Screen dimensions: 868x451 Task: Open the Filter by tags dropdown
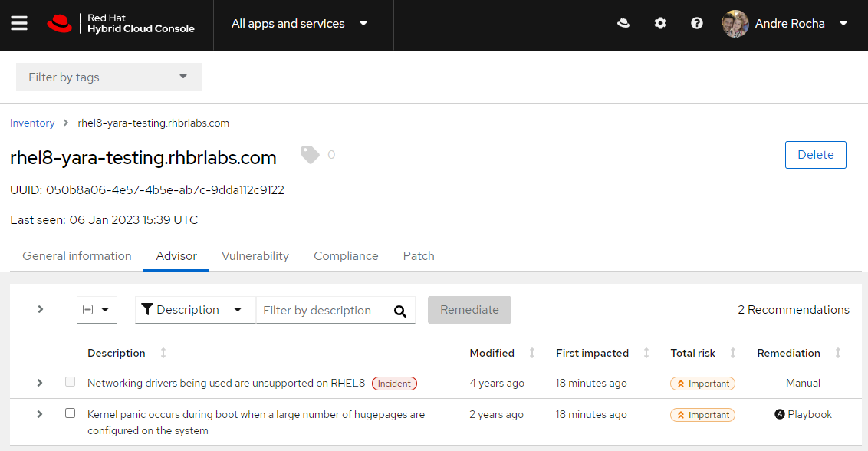coord(108,77)
